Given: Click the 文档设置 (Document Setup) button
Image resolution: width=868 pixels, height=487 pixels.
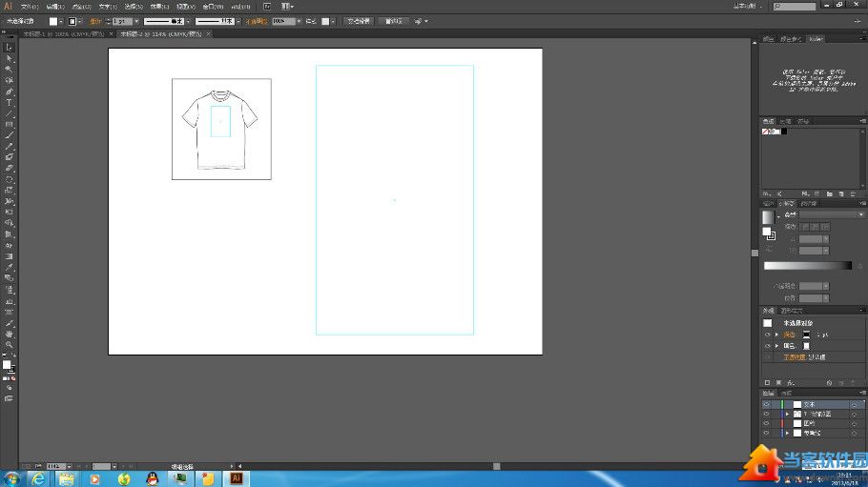Looking at the screenshot, I should click(359, 20).
